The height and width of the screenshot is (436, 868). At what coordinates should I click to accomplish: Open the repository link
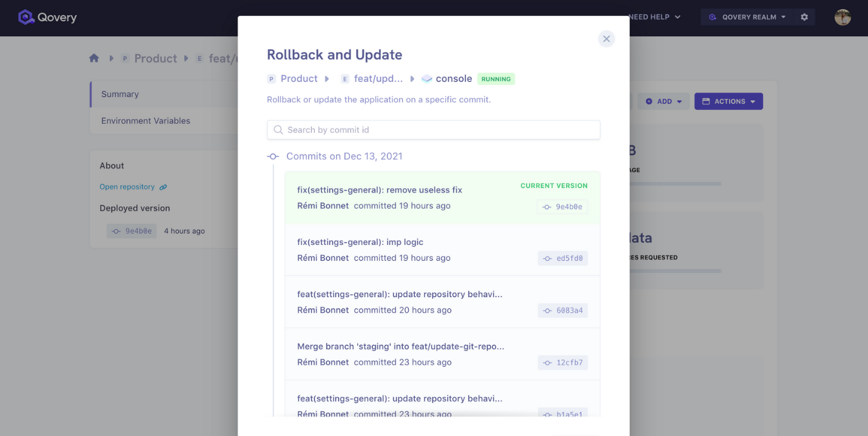pyautogui.click(x=127, y=187)
